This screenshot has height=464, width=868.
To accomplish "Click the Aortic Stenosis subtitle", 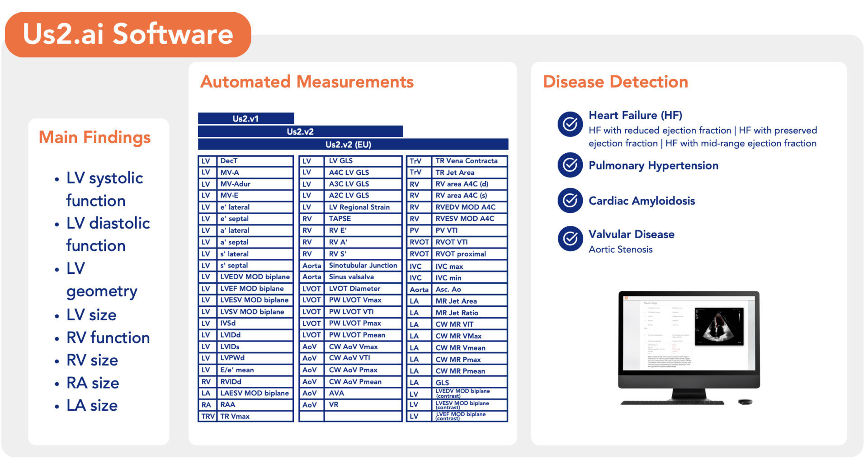I will tap(620, 249).
